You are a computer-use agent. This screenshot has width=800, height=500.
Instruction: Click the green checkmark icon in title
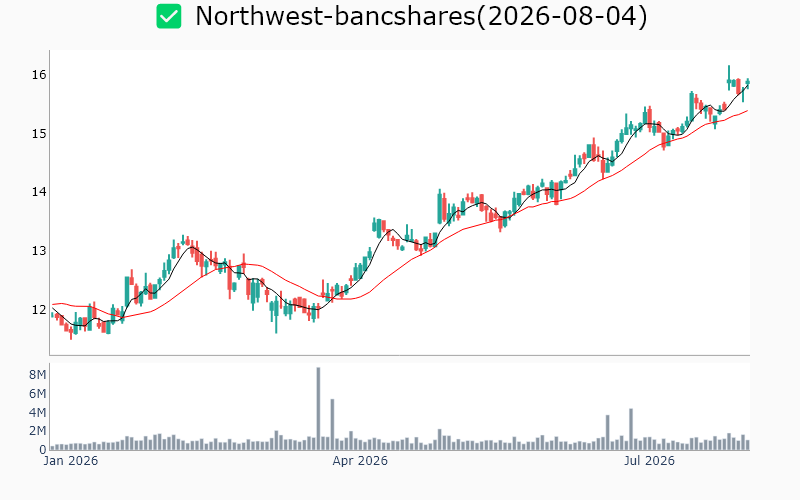169,16
